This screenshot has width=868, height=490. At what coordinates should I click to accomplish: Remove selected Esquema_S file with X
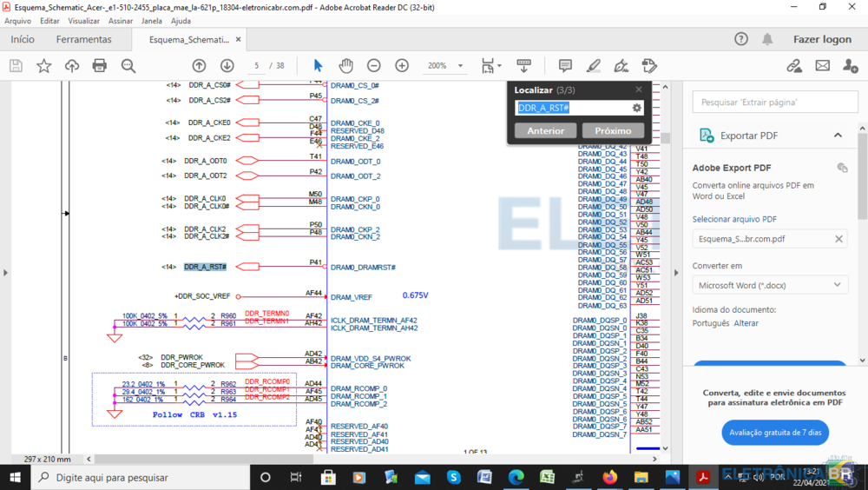coord(838,239)
